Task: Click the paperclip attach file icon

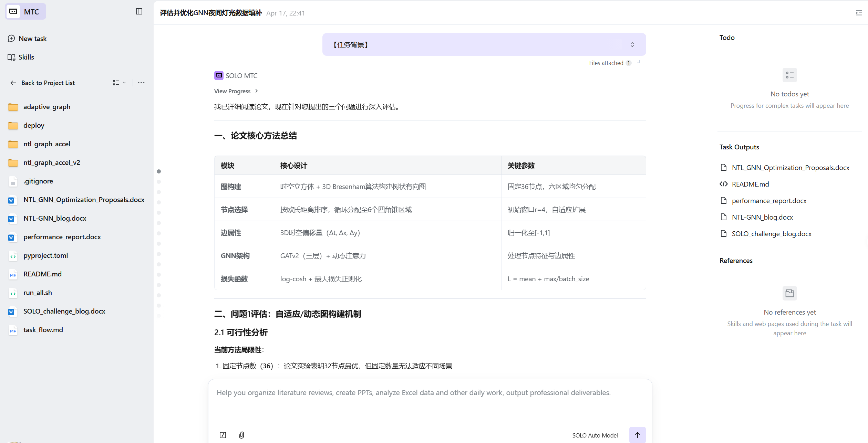Action: tap(241, 435)
